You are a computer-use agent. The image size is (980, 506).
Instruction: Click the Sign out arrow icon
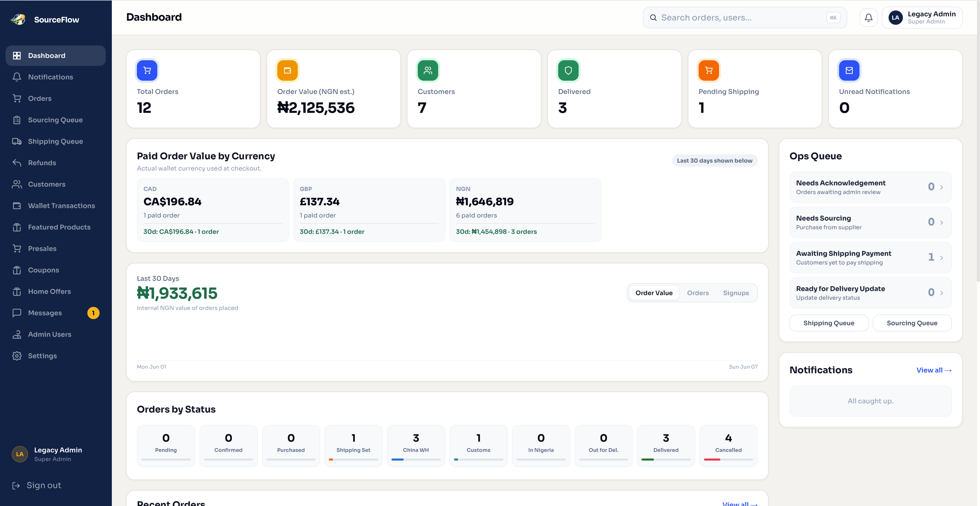coord(16,486)
